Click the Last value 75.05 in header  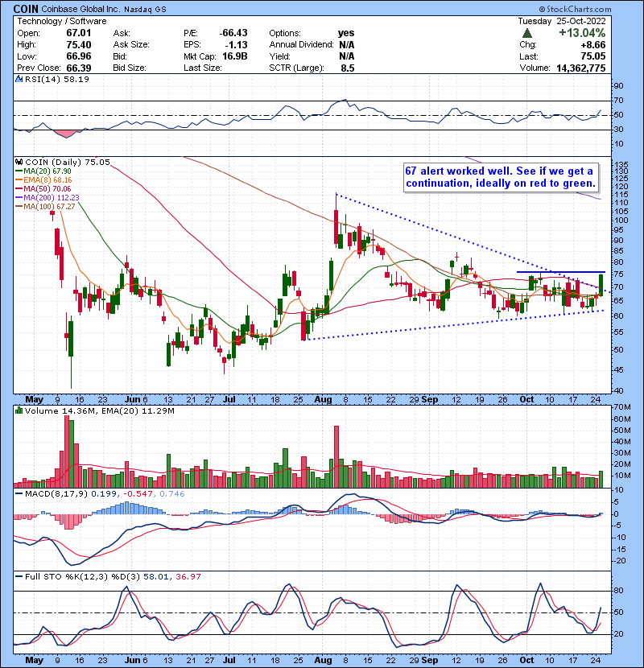592,56
